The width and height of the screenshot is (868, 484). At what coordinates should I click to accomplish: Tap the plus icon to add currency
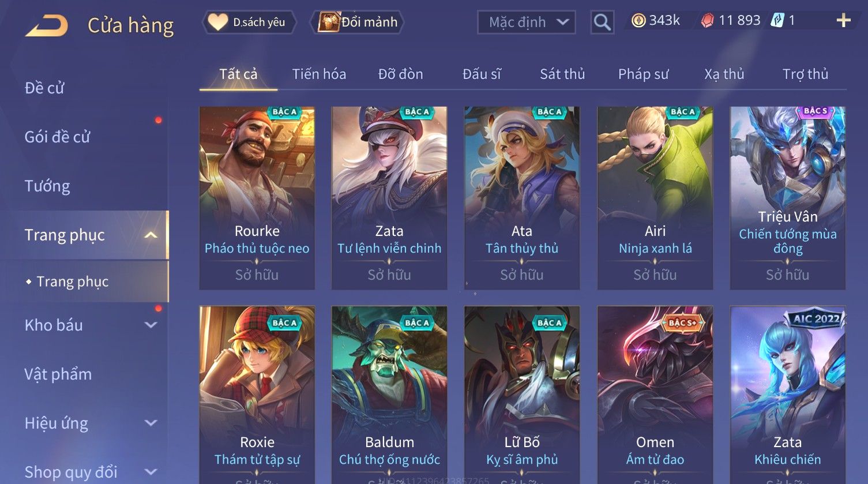[843, 21]
